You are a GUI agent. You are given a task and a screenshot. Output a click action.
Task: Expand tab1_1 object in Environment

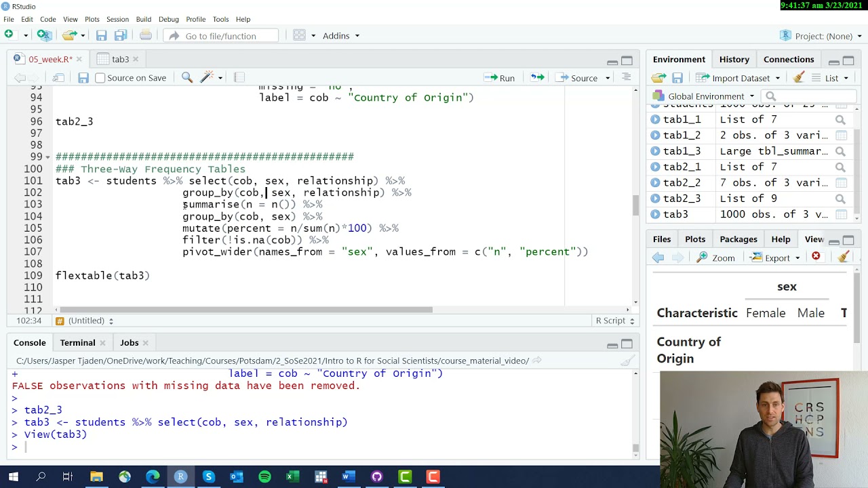(655, 119)
